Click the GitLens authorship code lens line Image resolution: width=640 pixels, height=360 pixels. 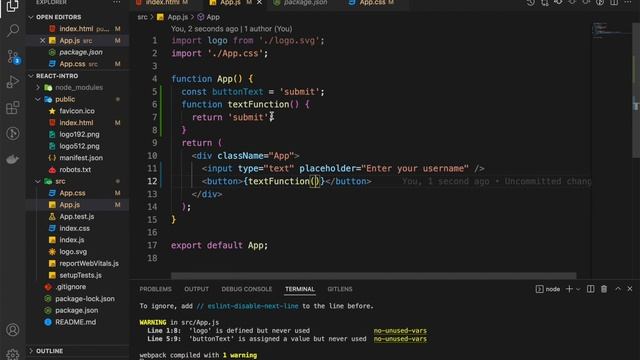231,29
